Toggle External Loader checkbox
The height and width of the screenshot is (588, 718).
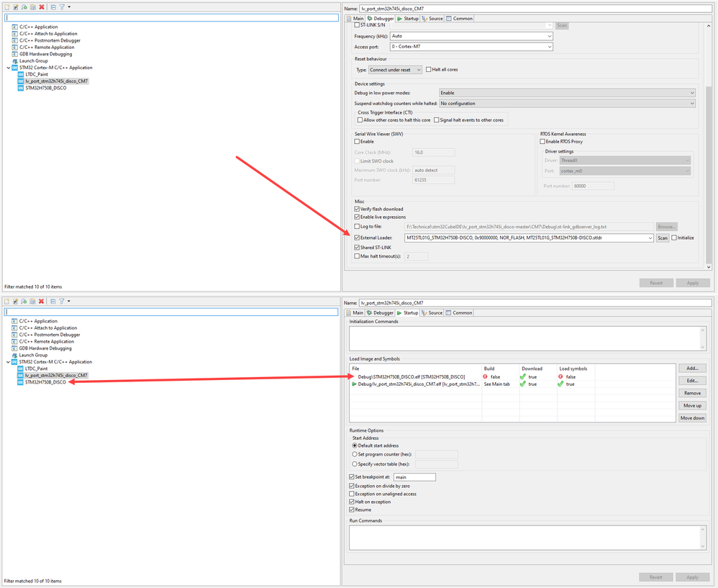pyautogui.click(x=357, y=238)
